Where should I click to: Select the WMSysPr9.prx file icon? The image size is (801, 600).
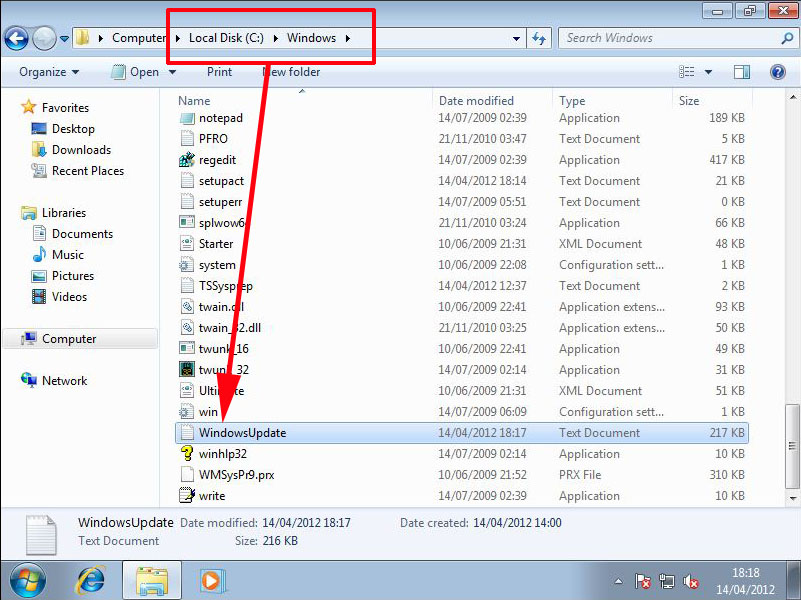187,474
